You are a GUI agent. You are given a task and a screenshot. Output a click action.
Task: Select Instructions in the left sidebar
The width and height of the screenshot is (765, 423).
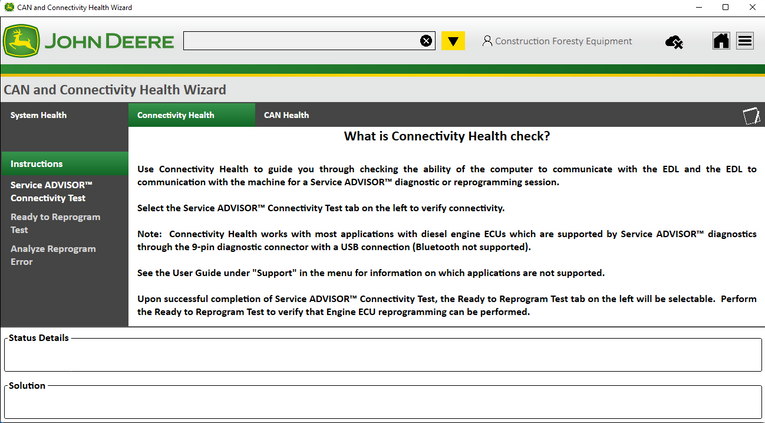tap(37, 163)
